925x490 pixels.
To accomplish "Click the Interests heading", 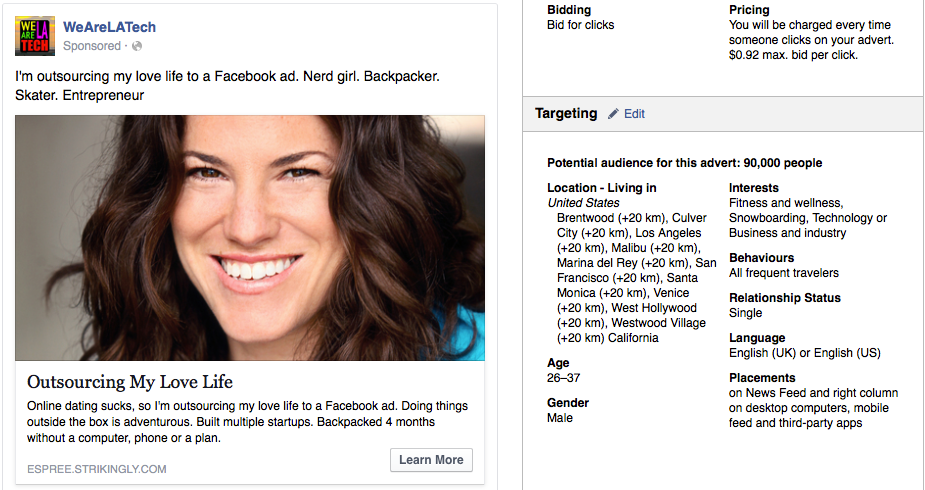I will tap(753, 188).
